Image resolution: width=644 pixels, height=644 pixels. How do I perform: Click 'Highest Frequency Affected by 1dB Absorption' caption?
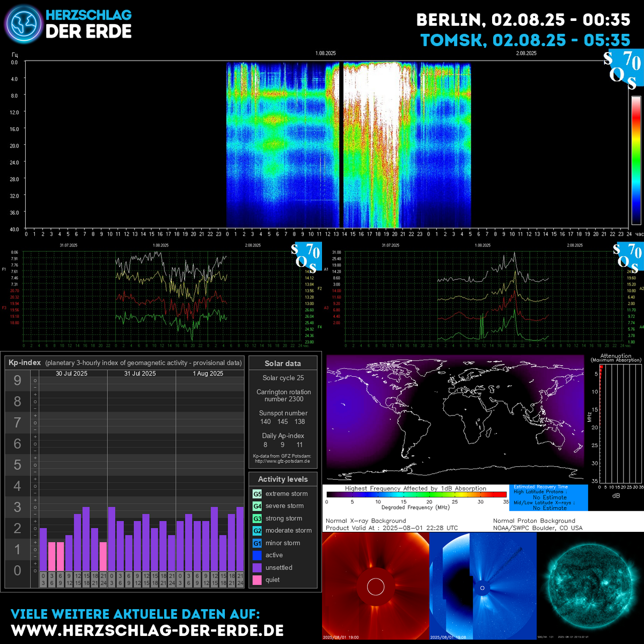[x=415, y=488]
